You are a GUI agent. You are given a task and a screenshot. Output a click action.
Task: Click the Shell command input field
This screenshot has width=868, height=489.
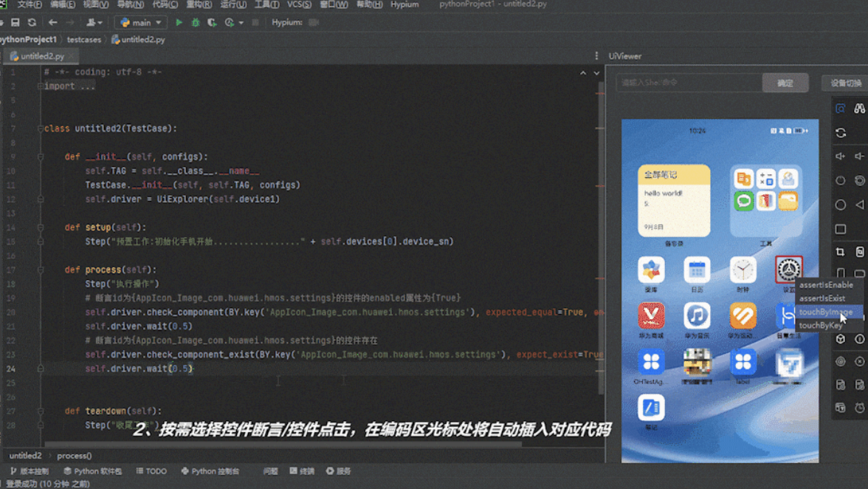click(688, 83)
